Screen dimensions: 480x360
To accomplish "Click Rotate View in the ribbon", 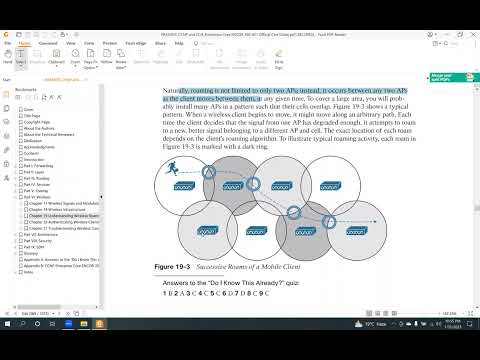I will [121, 59].
